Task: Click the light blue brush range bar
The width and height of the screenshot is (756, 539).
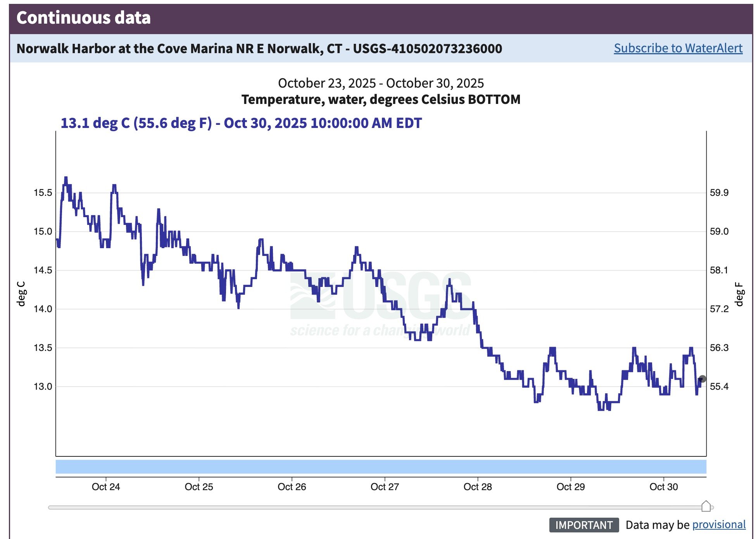Action: 381,466
